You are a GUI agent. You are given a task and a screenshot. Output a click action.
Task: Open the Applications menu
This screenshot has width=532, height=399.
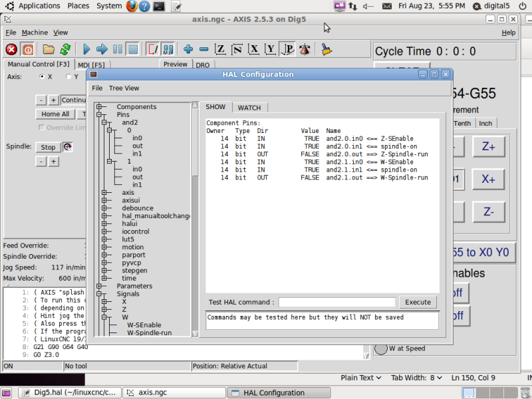(x=39, y=6)
